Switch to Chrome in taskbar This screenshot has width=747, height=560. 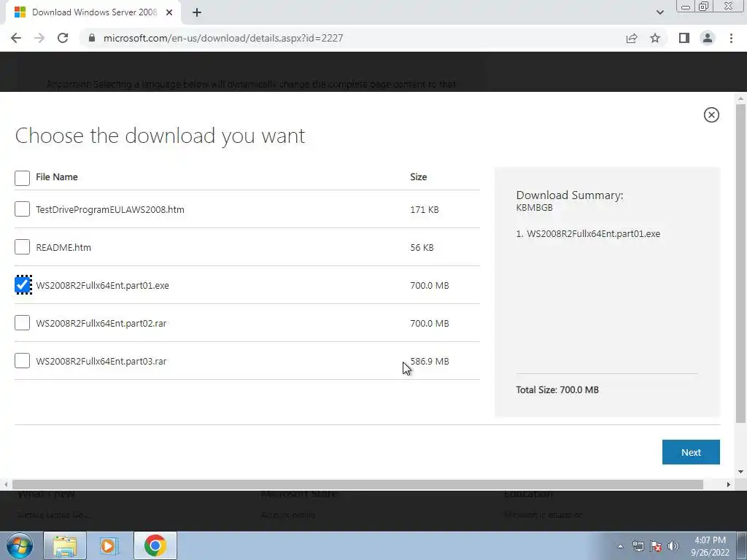click(155, 545)
